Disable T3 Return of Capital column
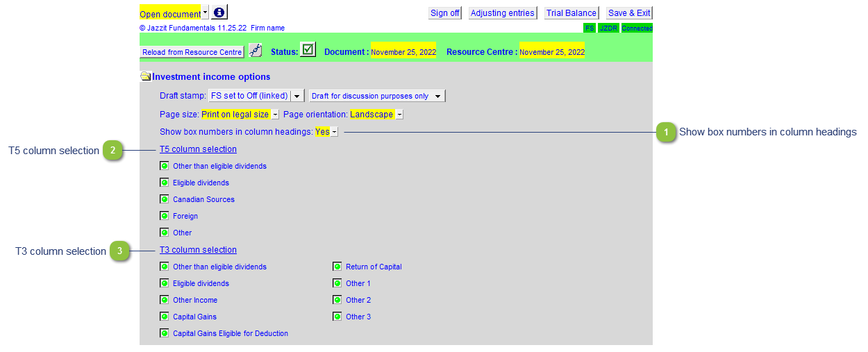 point(337,267)
